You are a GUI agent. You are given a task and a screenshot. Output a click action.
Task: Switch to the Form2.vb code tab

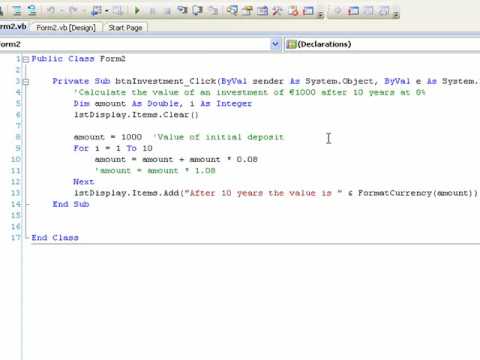pos(13,27)
